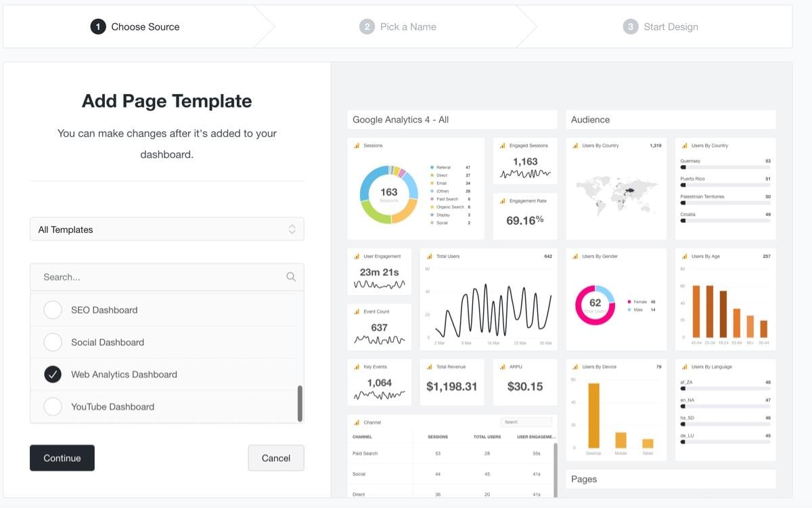Click the Female legend entry
This screenshot has width=812, height=508.
(x=641, y=302)
